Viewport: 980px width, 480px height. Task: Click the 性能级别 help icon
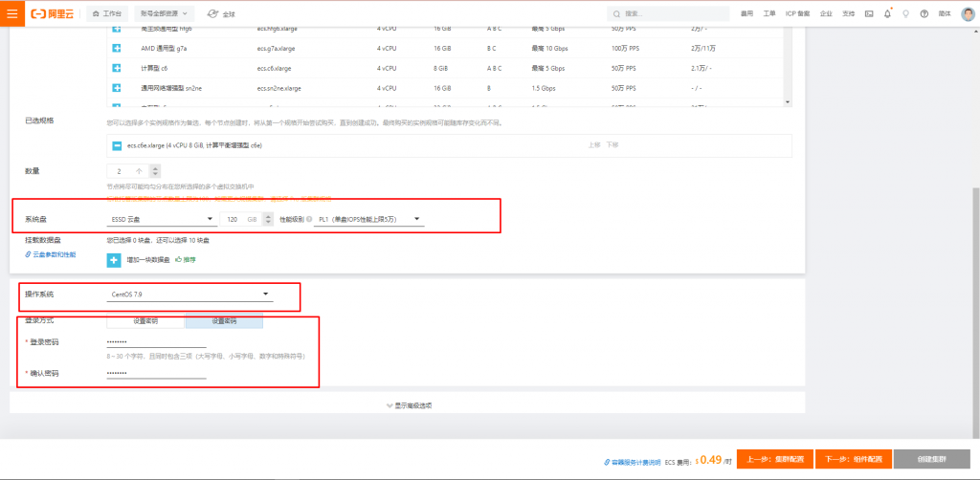pos(309,219)
